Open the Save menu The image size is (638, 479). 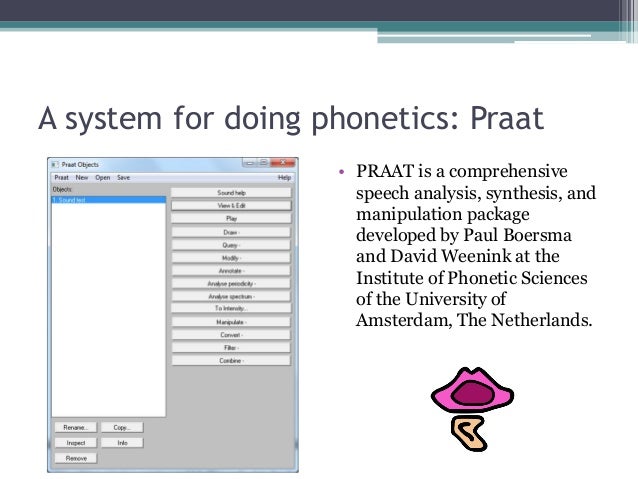[123, 177]
